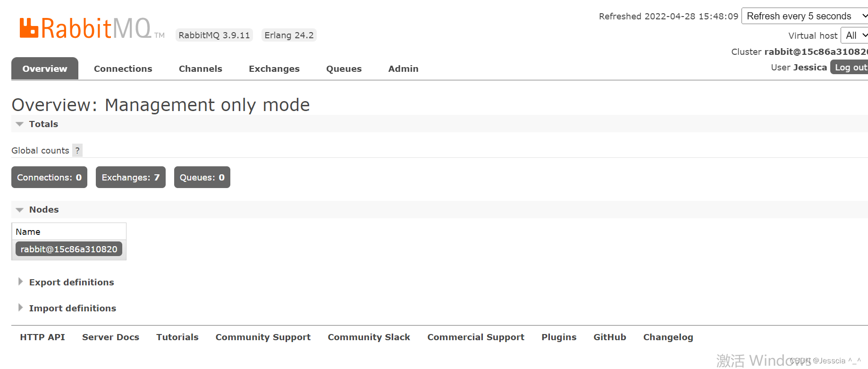Viewport: 868px width, 369px height.
Task: Open the Changelog footer link
Action: [x=668, y=337]
